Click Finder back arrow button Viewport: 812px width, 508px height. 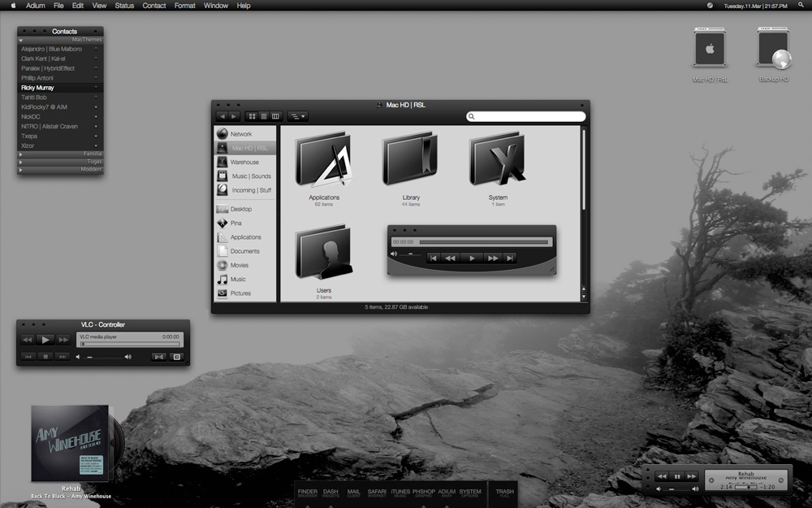pyautogui.click(x=222, y=116)
